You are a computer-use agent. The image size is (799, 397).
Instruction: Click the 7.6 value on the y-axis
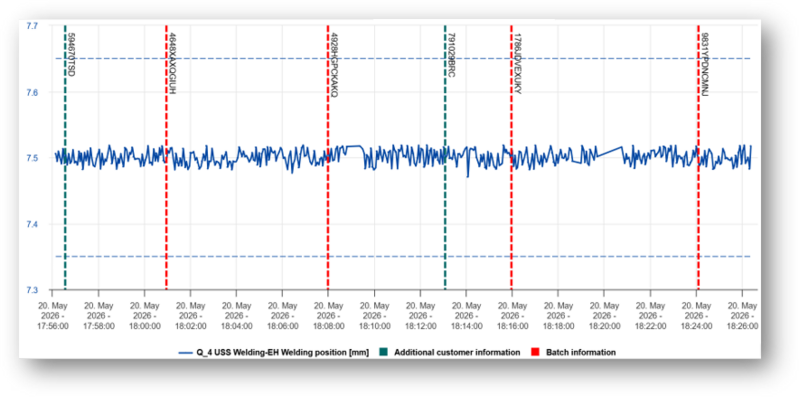32,92
